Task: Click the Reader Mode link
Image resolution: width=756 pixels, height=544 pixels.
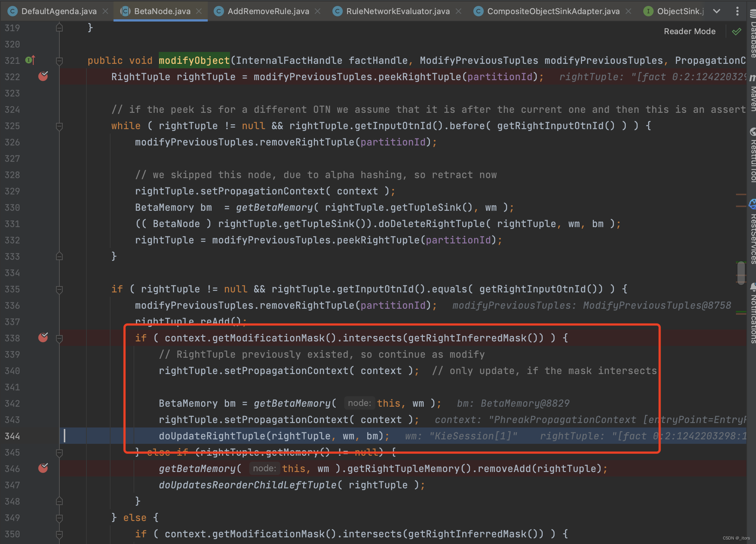Action: point(689,32)
